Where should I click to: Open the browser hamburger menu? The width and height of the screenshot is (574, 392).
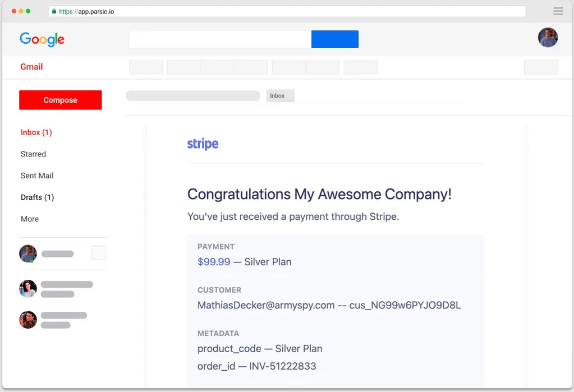coord(558,11)
